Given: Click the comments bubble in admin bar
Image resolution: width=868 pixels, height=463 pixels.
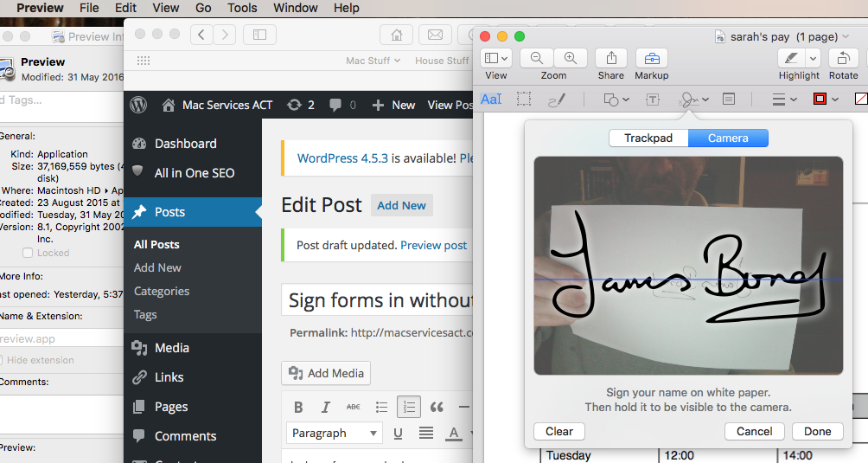Looking at the screenshot, I should click(x=342, y=105).
